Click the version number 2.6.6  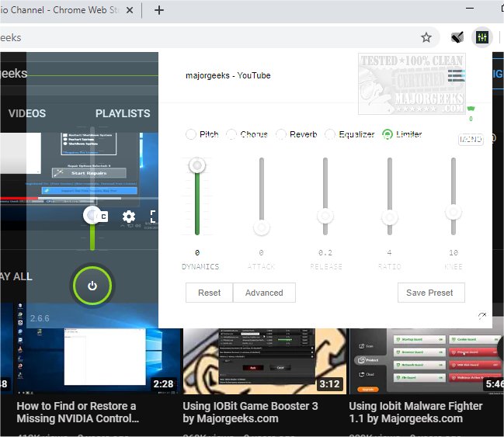coord(40,318)
